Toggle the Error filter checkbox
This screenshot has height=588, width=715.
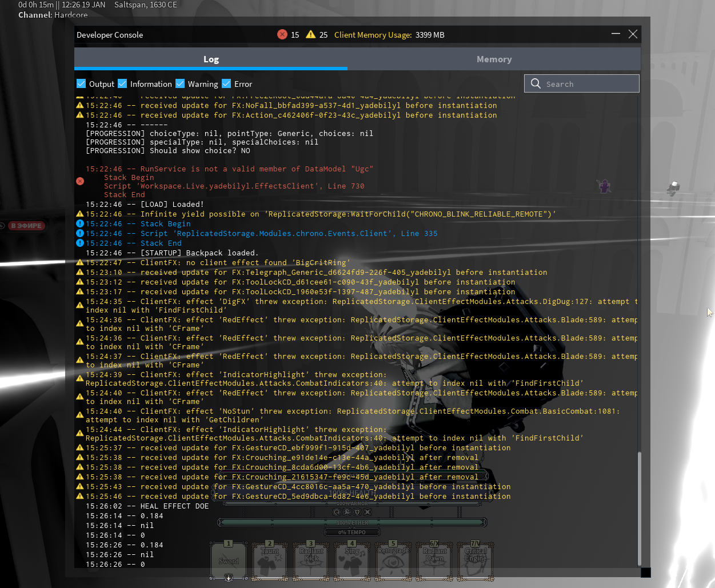point(226,84)
